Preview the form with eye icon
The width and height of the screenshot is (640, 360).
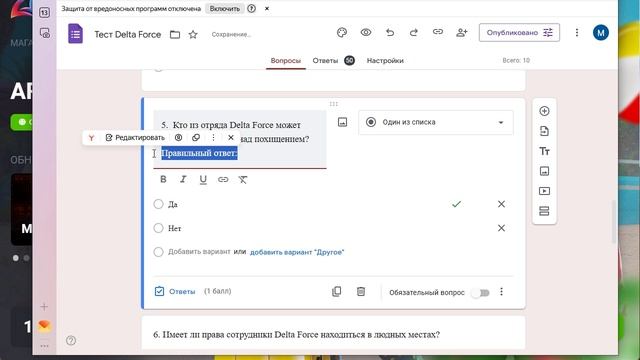(x=366, y=32)
